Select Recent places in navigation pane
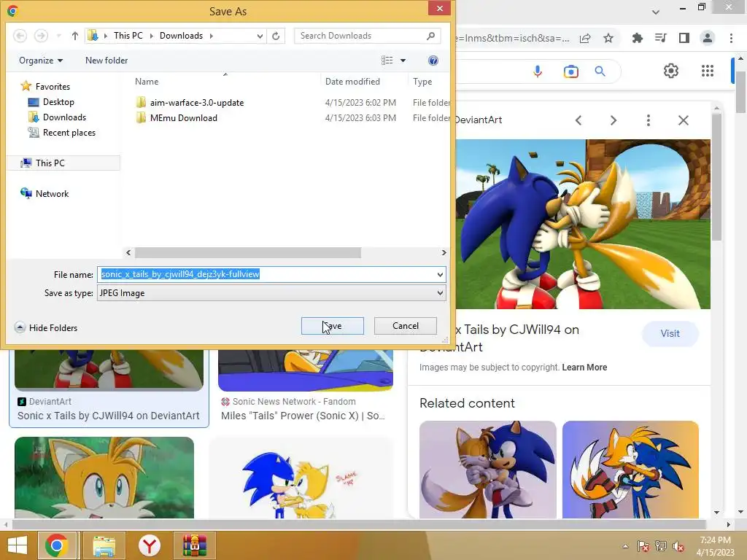747x560 pixels. pos(62,133)
